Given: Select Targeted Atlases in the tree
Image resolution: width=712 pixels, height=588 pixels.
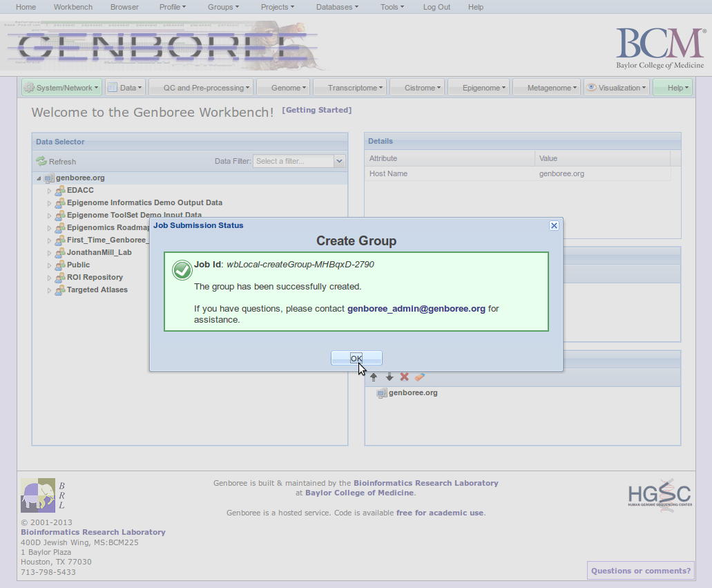Looking at the screenshot, I should [97, 290].
